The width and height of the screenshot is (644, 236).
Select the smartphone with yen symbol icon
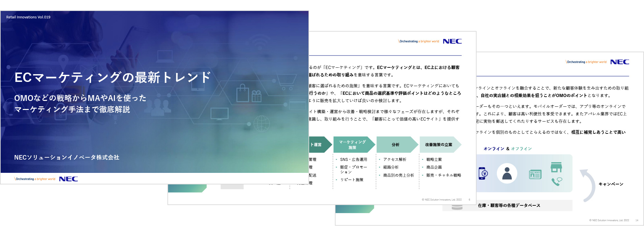click(483, 173)
